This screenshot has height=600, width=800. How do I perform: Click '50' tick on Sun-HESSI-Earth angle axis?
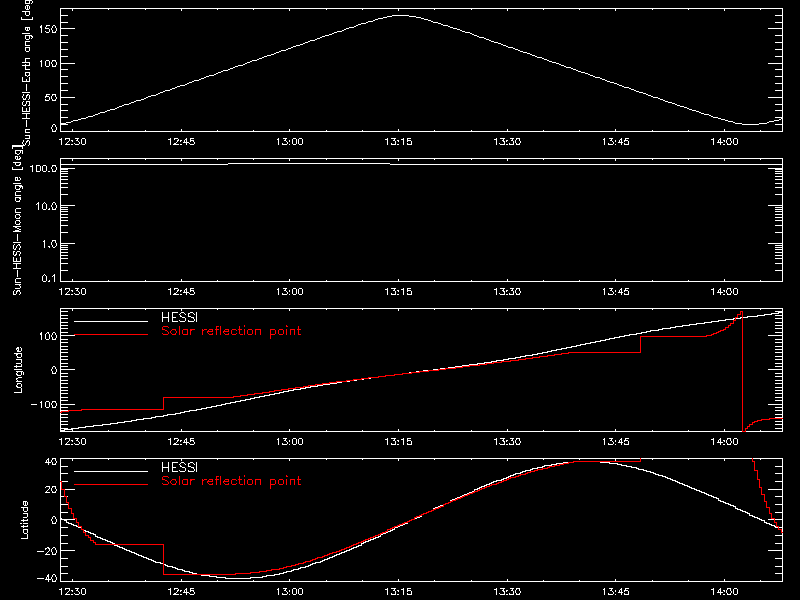pos(51,97)
